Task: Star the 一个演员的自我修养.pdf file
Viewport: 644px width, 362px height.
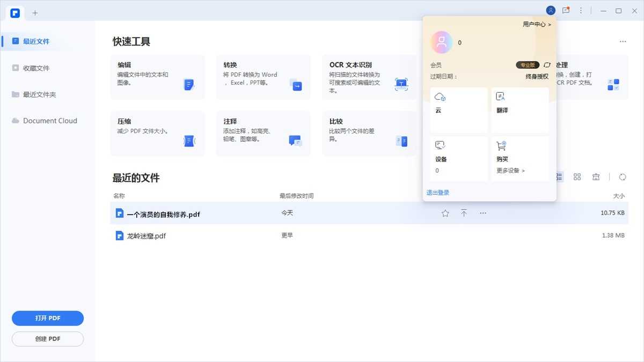Action: (445, 213)
